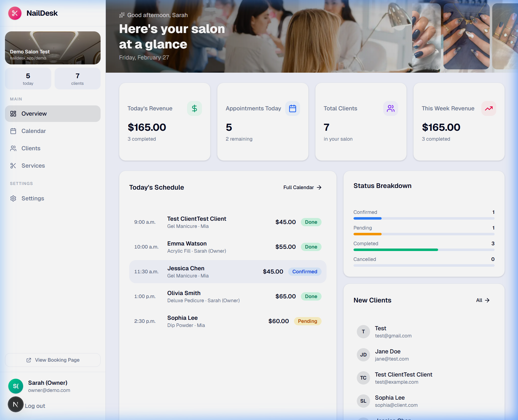518x420 pixels.
Task: Open Settings from the SETTINGS section
Action: click(x=33, y=198)
